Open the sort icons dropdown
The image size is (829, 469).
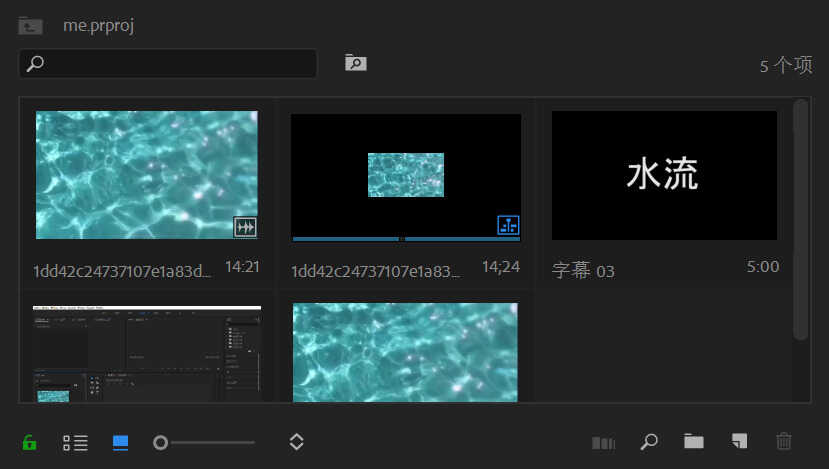(297, 442)
